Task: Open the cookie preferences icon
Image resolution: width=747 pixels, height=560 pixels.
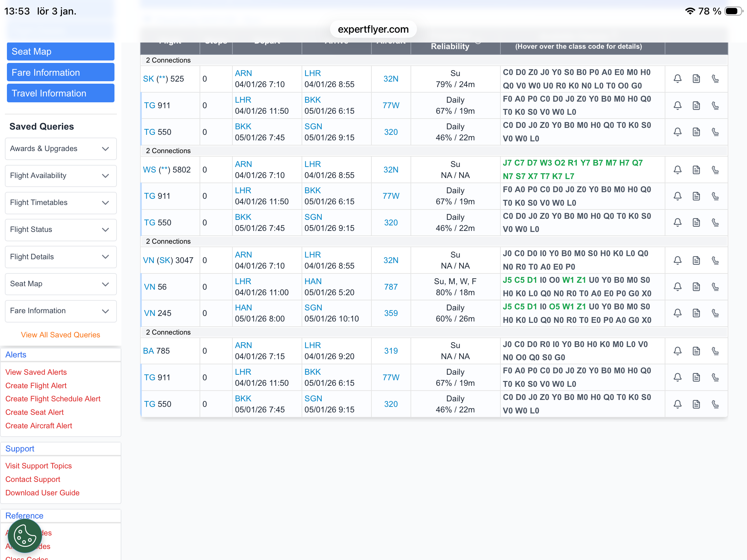Action: pyautogui.click(x=25, y=535)
